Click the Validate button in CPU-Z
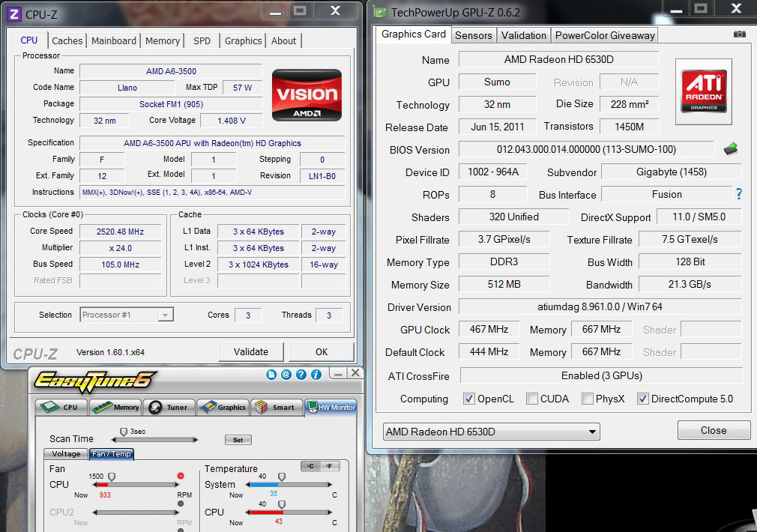The height and width of the screenshot is (532, 757). pyautogui.click(x=250, y=352)
